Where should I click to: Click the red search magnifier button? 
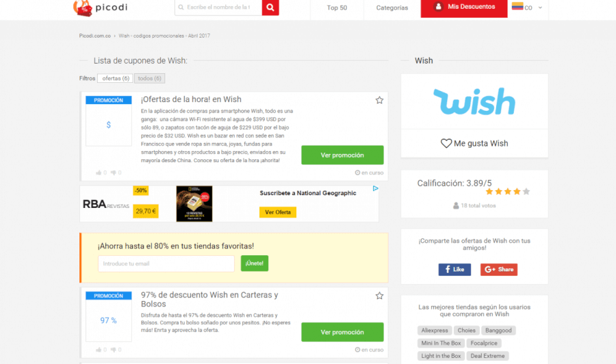(x=270, y=8)
